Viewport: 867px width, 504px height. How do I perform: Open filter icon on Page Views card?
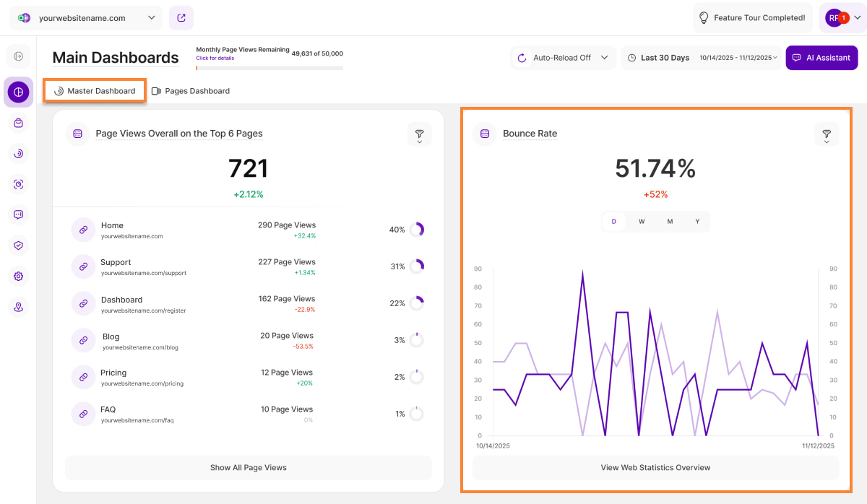(x=419, y=134)
